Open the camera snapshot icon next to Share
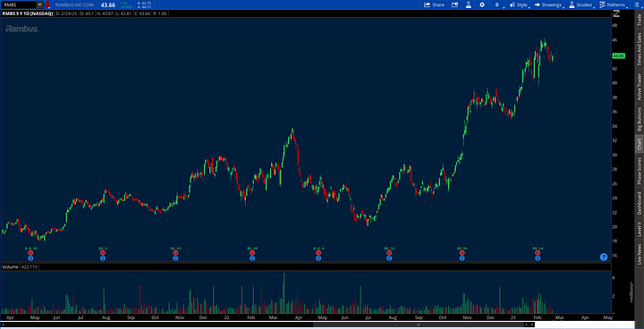The width and height of the screenshot is (644, 329). click(454, 5)
